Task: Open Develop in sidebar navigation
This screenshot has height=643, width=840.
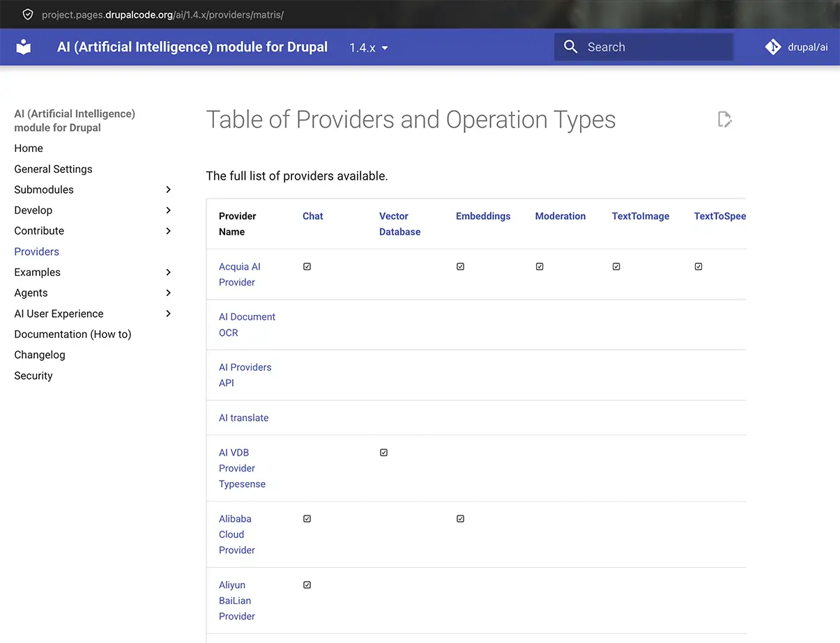Action: pos(33,210)
